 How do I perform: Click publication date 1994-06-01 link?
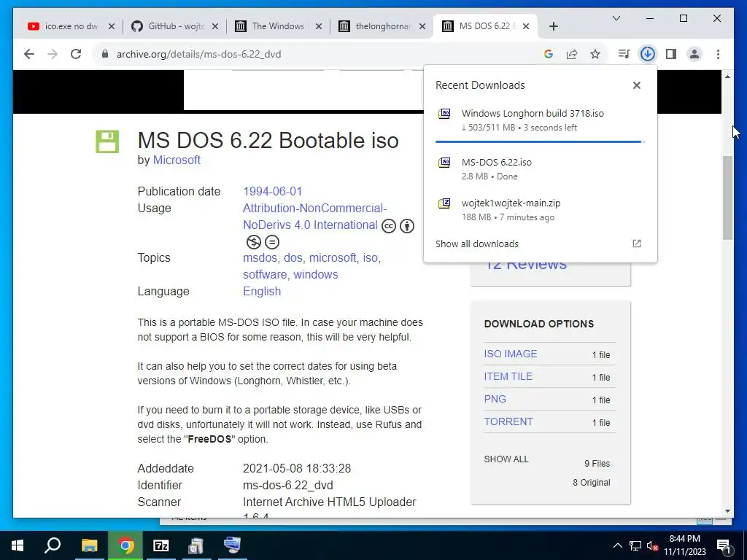(x=273, y=192)
